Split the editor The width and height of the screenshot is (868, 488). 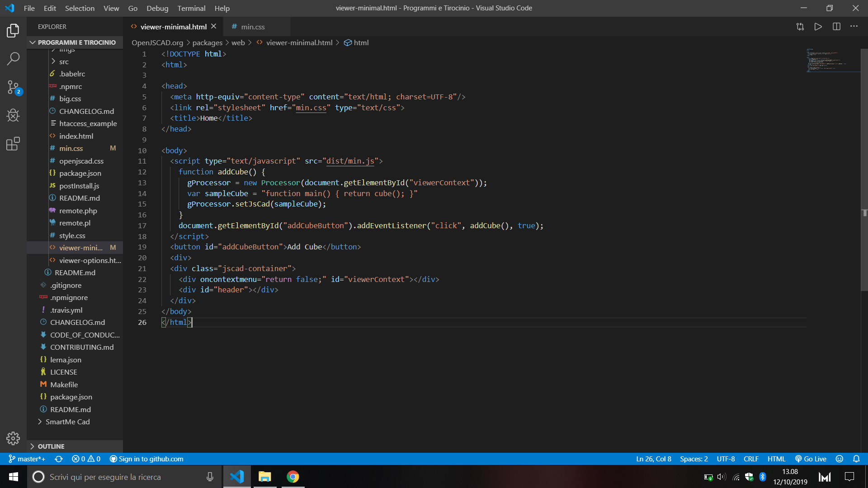836,27
